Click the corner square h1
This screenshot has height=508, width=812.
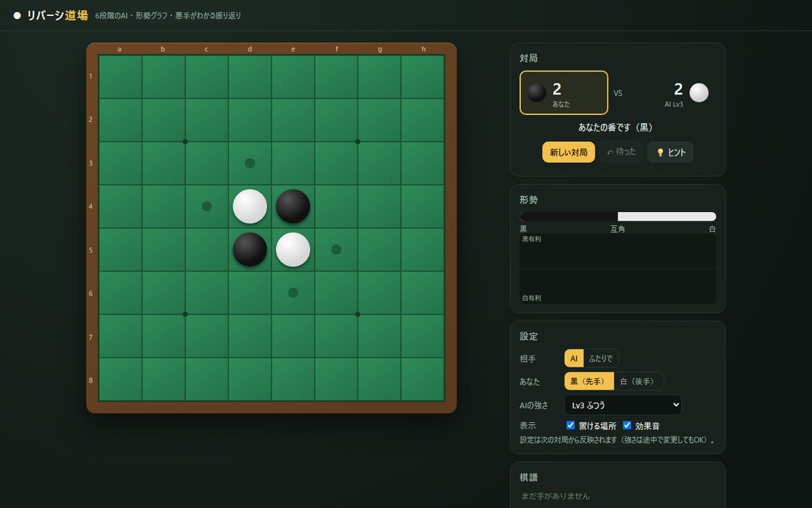pos(423,77)
